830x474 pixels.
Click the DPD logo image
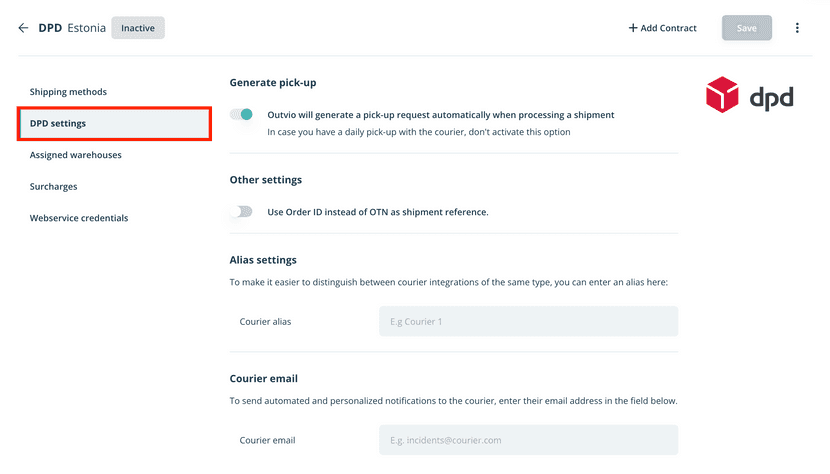749,96
